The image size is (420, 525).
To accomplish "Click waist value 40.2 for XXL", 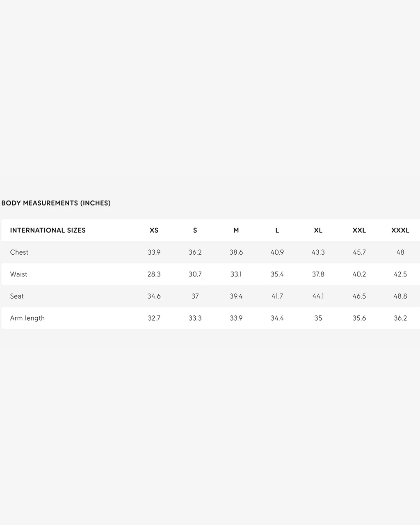I will (359, 274).
